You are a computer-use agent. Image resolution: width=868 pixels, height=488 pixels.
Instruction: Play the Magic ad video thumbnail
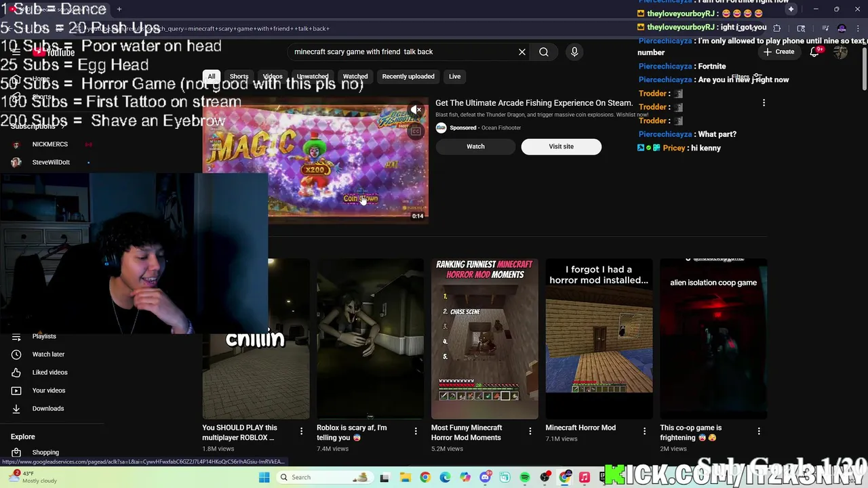(315, 162)
